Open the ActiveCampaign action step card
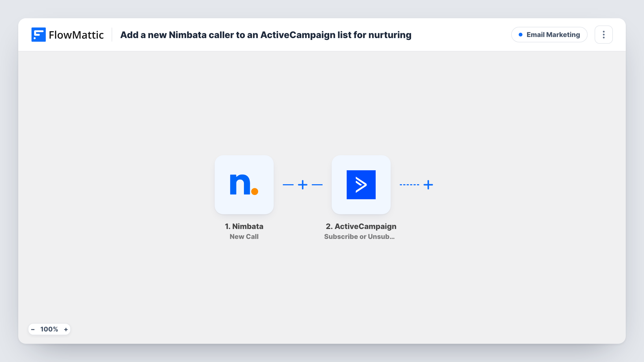The image size is (644, 362). pos(361,185)
